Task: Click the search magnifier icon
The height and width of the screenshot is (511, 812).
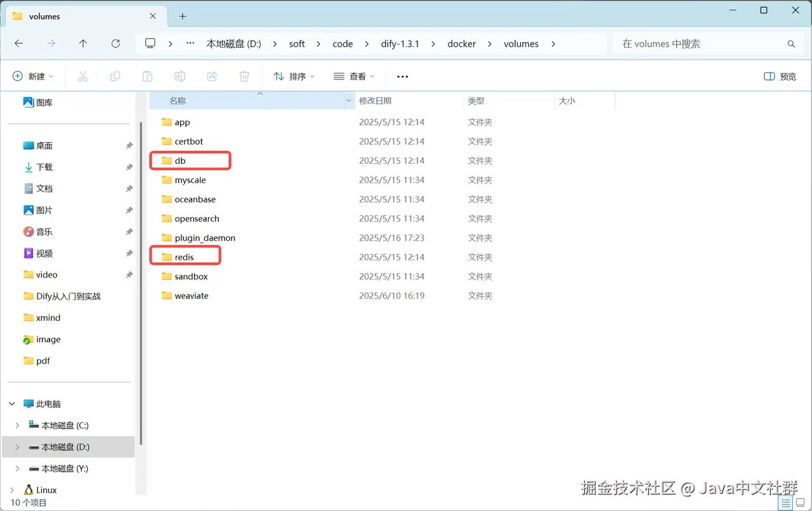Action: point(791,44)
